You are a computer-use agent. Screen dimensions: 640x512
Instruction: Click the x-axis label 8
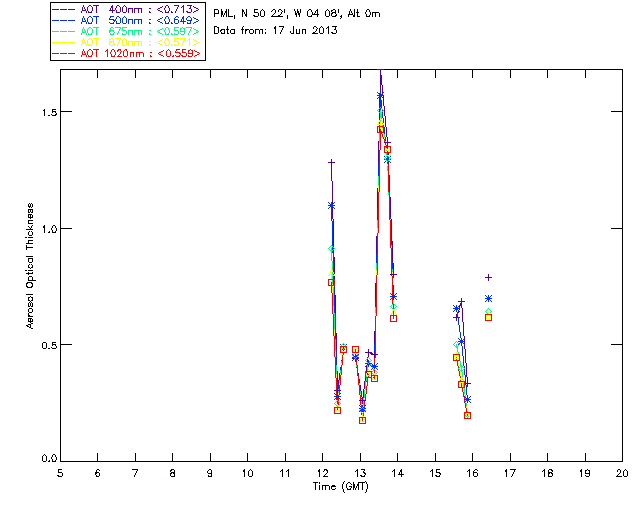tap(173, 474)
